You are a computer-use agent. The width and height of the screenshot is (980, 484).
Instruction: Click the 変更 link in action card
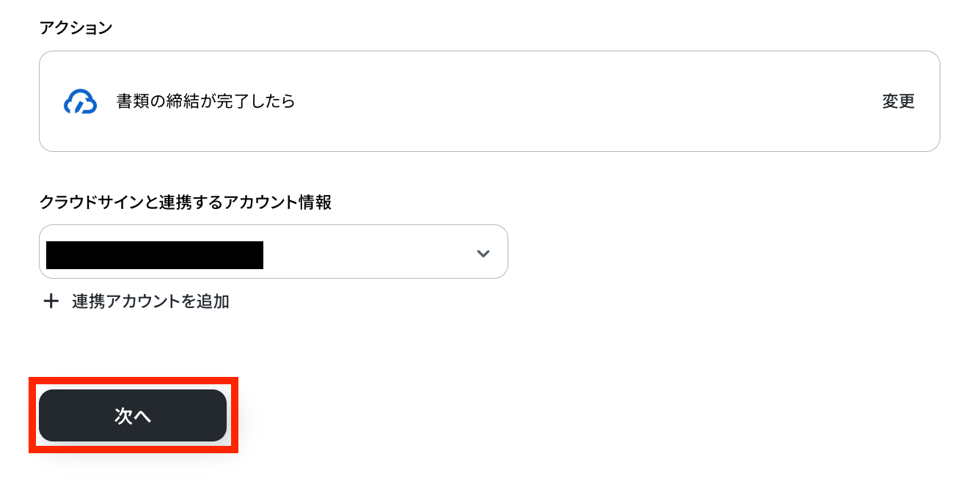pyautogui.click(x=898, y=102)
